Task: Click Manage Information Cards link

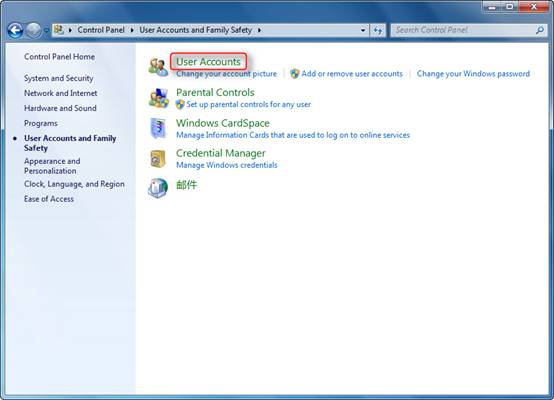Action: tap(293, 135)
